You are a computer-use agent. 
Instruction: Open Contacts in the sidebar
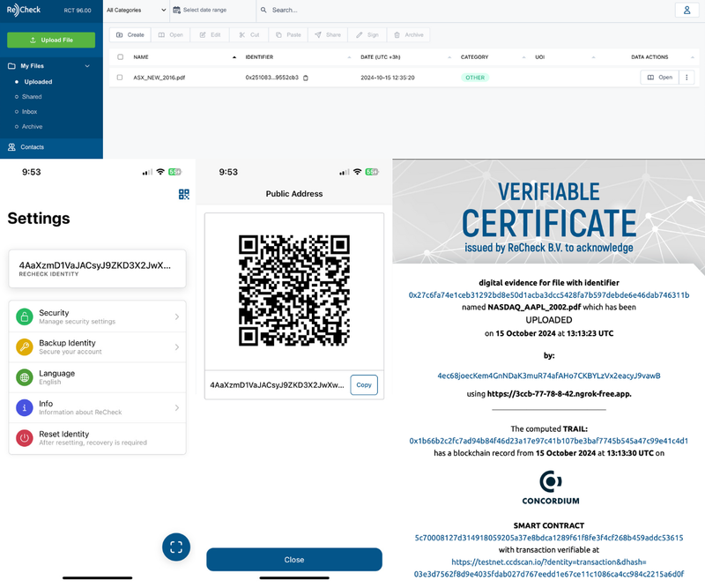(x=32, y=147)
